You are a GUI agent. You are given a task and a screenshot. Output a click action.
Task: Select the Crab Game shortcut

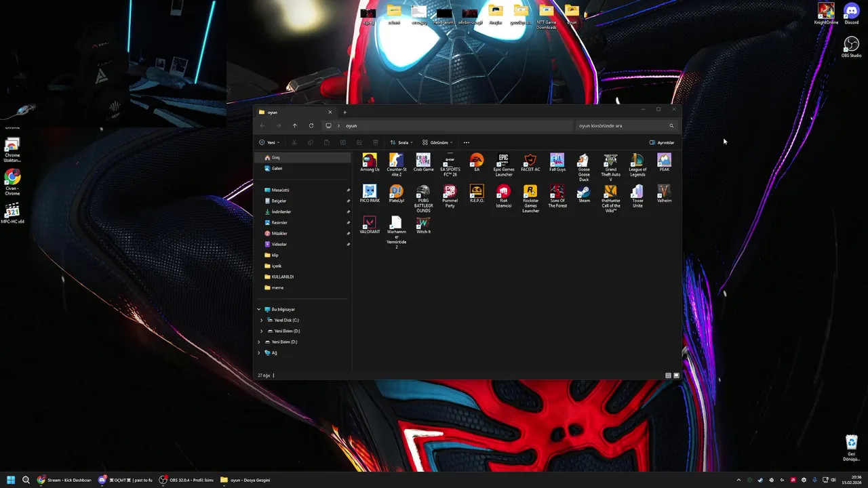tap(423, 163)
